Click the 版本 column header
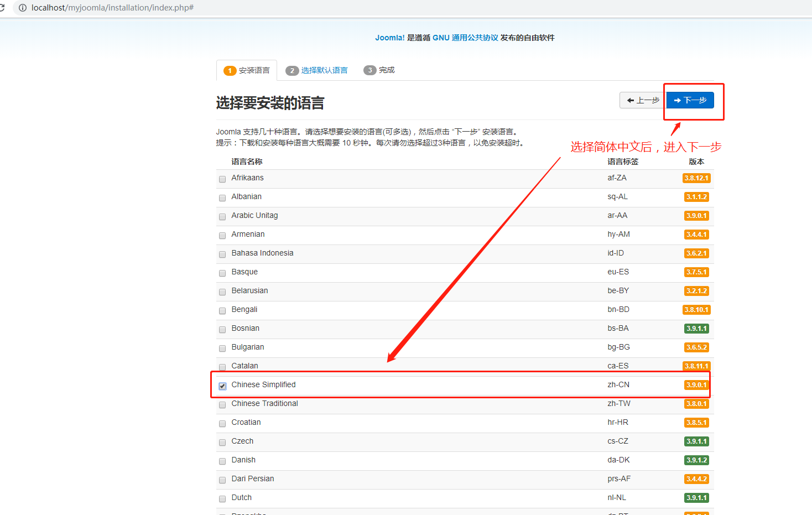 click(696, 162)
